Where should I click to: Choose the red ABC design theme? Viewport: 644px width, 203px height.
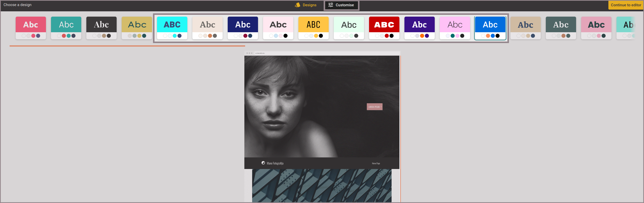point(384,25)
